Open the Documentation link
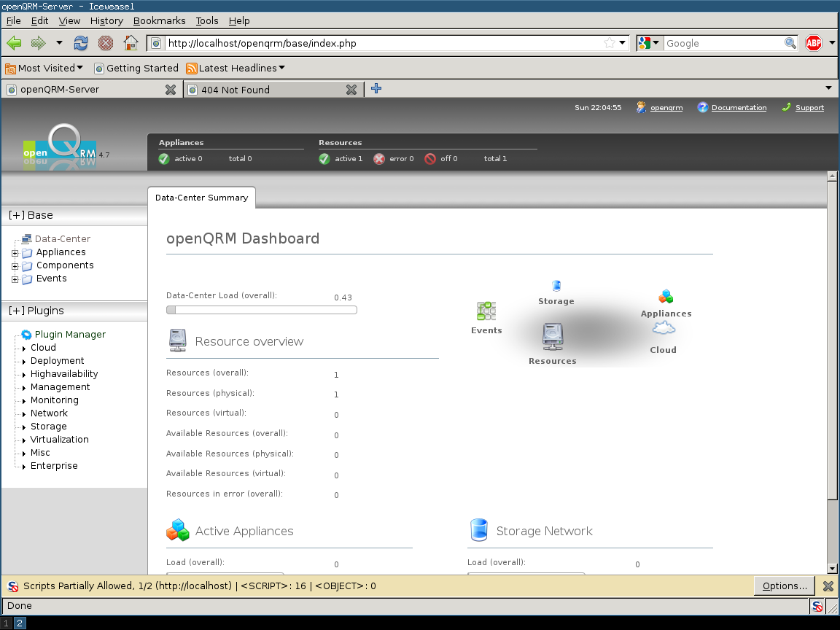The width and height of the screenshot is (840, 630). [x=739, y=108]
